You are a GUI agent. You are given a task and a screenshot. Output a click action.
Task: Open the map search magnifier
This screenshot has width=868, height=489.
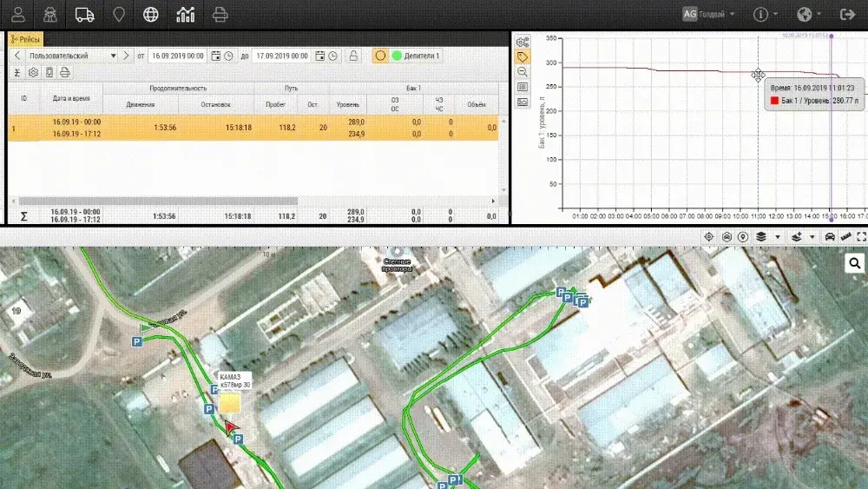pyautogui.click(x=855, y=263)
